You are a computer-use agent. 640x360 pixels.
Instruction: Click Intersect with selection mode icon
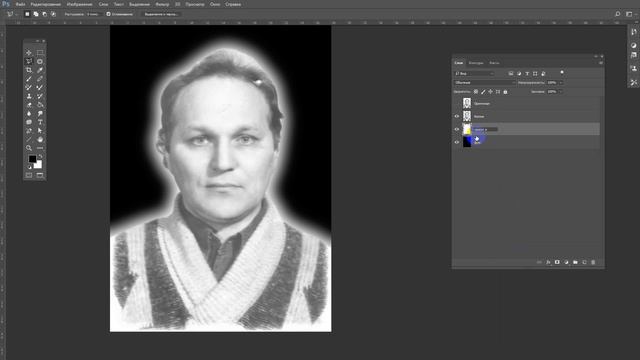click(x=53, y=14)
